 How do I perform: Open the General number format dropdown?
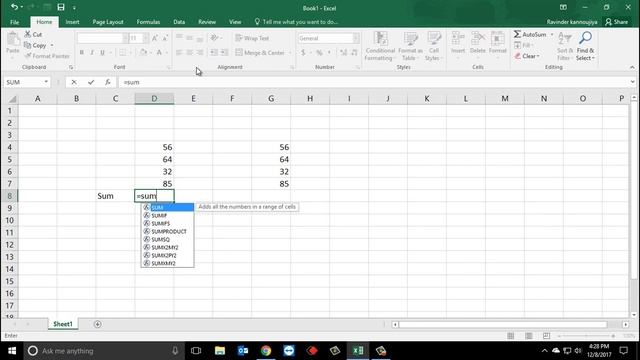[356, 38]
